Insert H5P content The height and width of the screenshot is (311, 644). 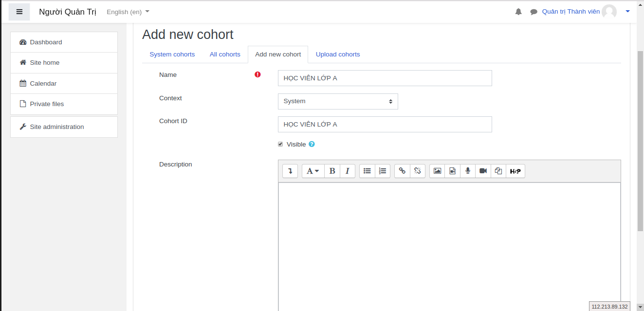pyautogui.click(x=515, y=171)
